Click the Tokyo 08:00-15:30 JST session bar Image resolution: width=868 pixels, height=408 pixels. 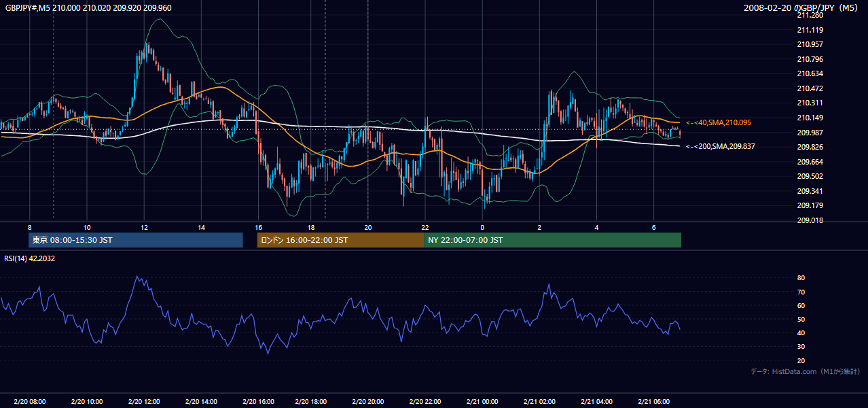coord(136,240)
